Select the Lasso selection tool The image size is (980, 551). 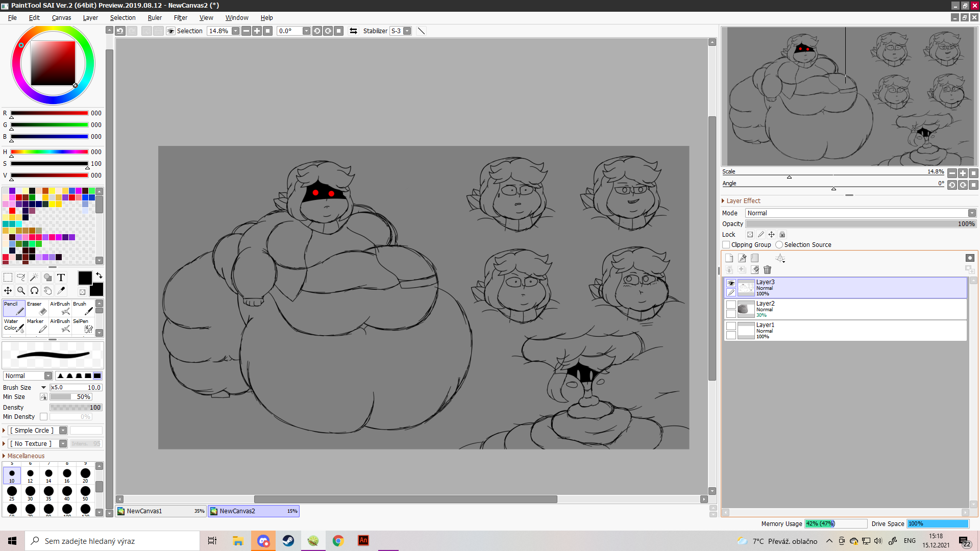point(21,277)
